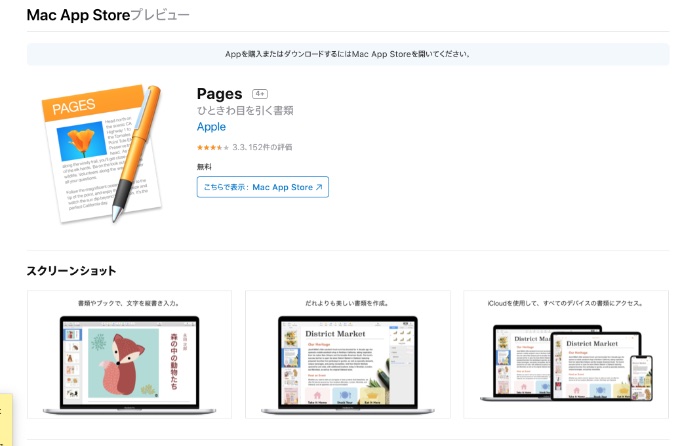Screen dimensions: 680x446
Task: Open the fox vertical text screenshot
Action: click(129, 354)
